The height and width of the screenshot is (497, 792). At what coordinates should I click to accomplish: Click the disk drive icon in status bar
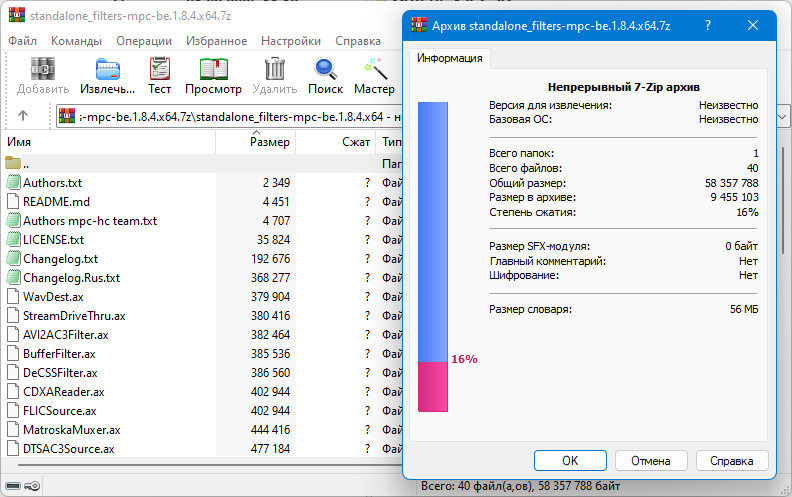click(13, 486)
